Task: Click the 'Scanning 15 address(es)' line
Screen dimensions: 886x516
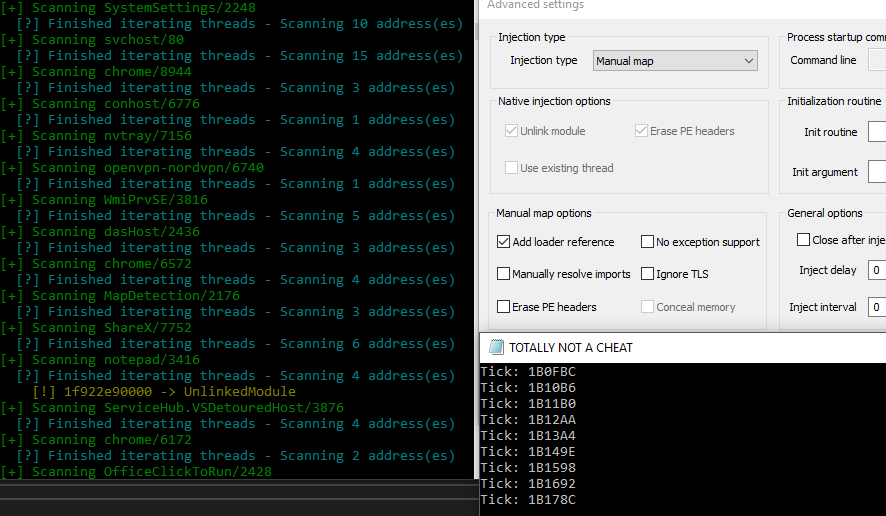Action: (240, 56)
